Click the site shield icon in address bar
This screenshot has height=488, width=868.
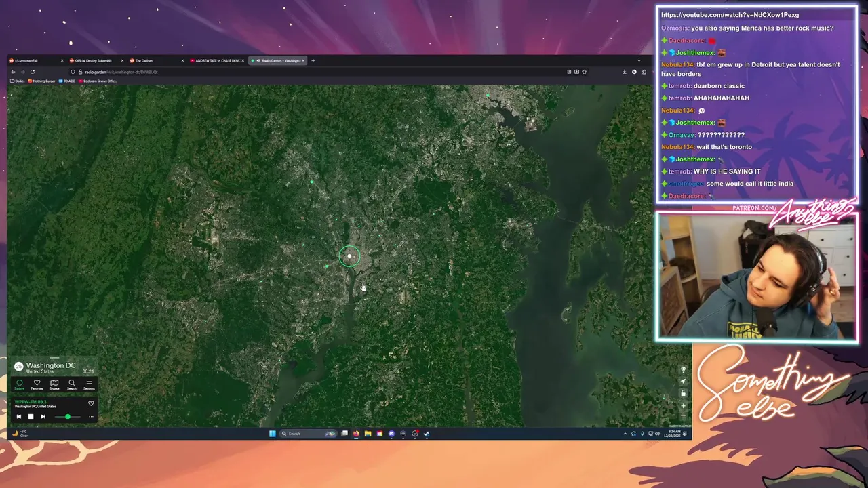[x=73, y=72]
